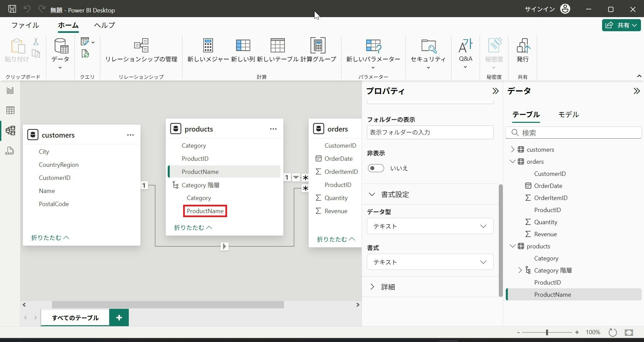644x342 pixels.
Task: Switch to Report view in left sidebar
Action: point(10,90)
